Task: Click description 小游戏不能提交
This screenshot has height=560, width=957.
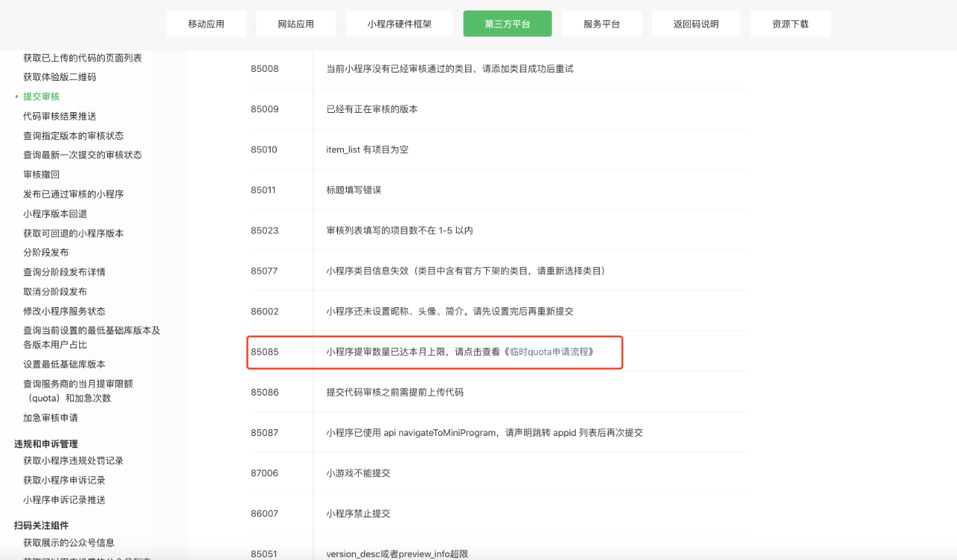Action: (358, 473)
